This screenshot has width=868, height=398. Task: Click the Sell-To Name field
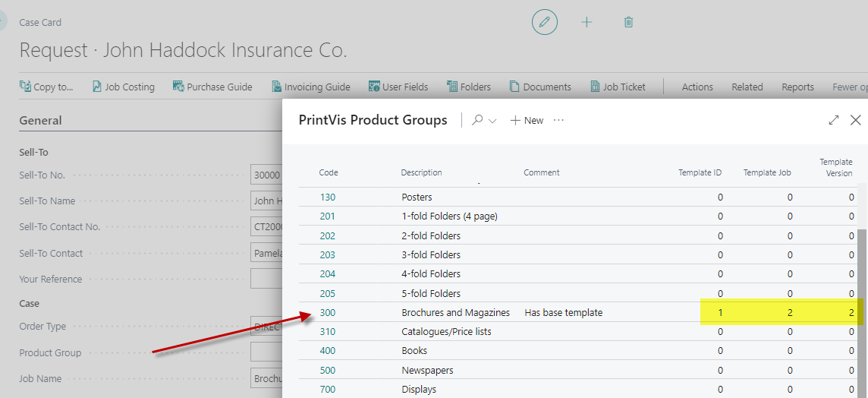tap(267, 201)
